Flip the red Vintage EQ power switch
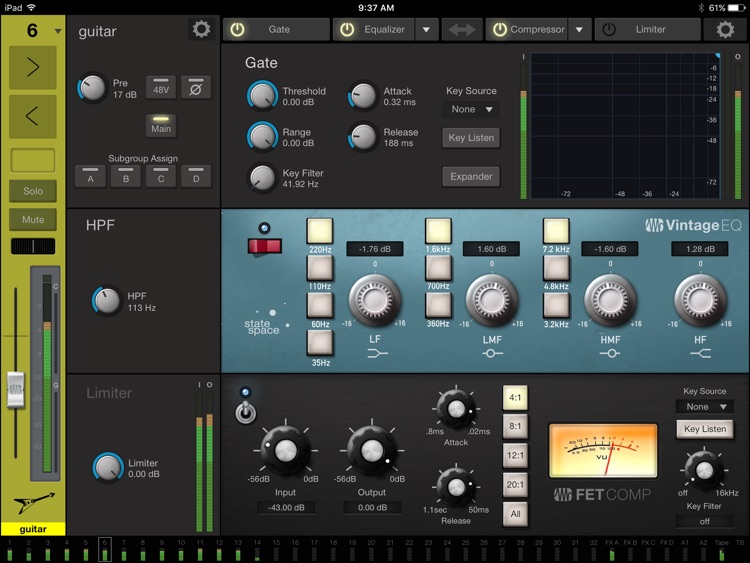This screenshot has width=750, height=563. (265, 246)
